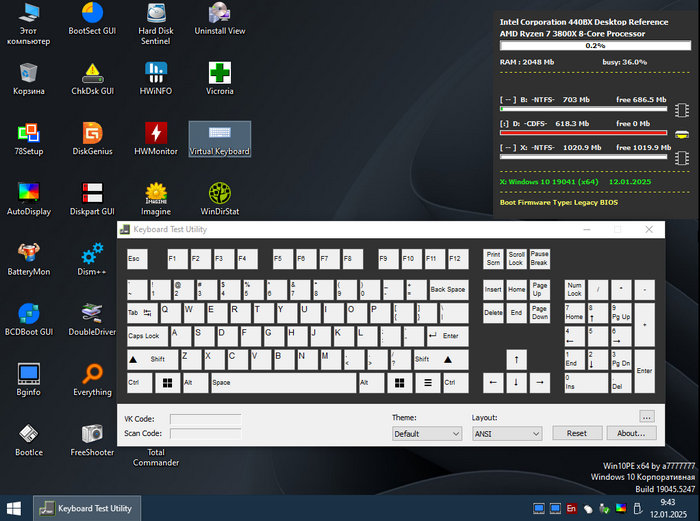
Task: Click the Reset button
Action: click(577, 433)
